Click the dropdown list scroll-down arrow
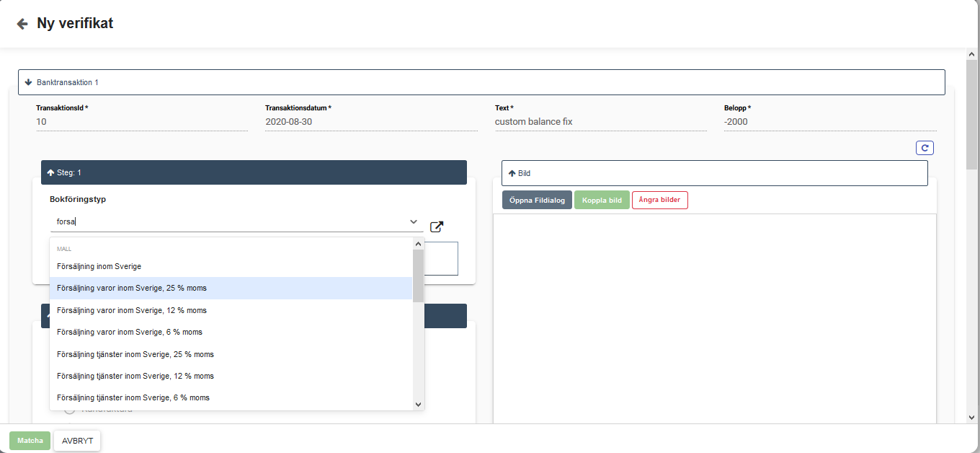 pos(418,405)
